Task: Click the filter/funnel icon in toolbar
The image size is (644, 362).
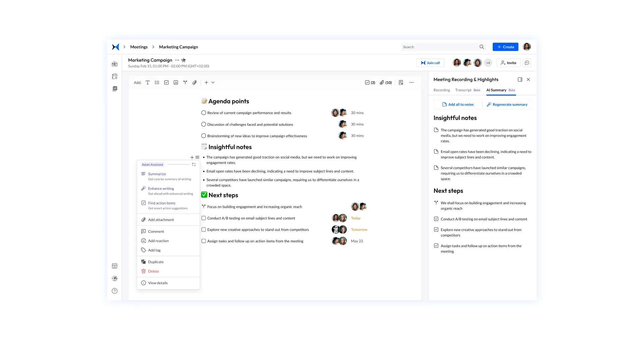Action: (185, 83)
